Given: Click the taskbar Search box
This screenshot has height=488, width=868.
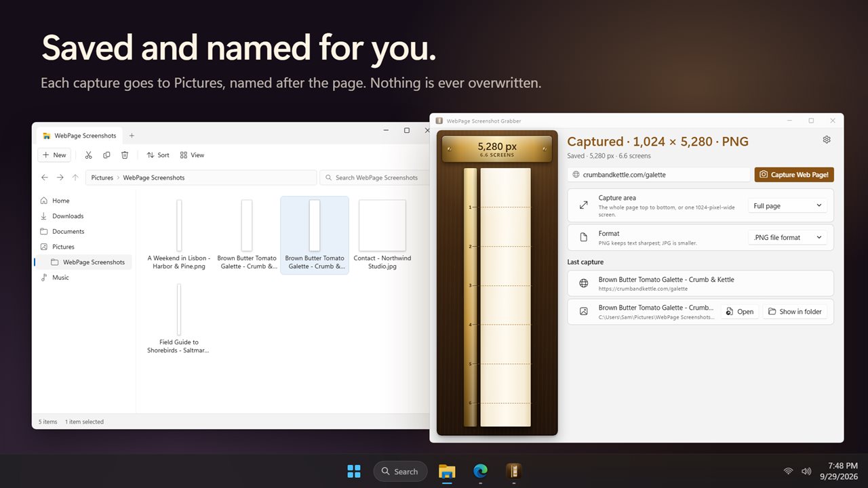Looking at the screenshot, I should tap(400, 471).
